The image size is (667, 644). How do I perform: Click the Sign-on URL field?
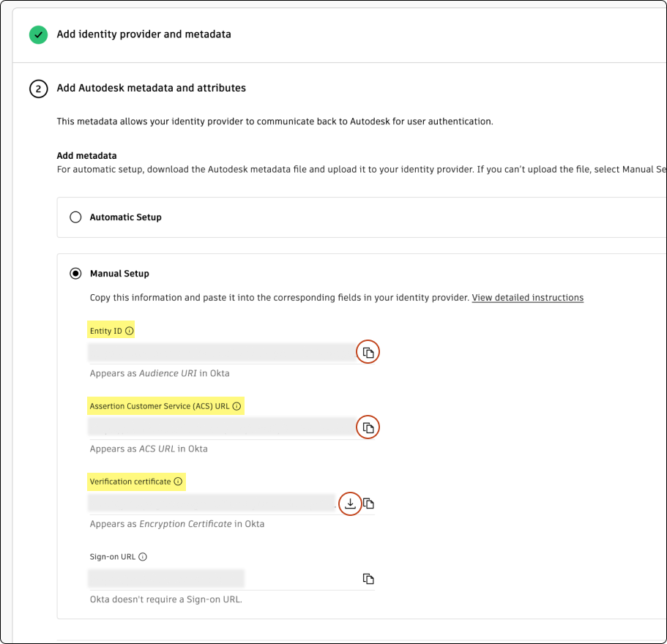pos(166,579)
